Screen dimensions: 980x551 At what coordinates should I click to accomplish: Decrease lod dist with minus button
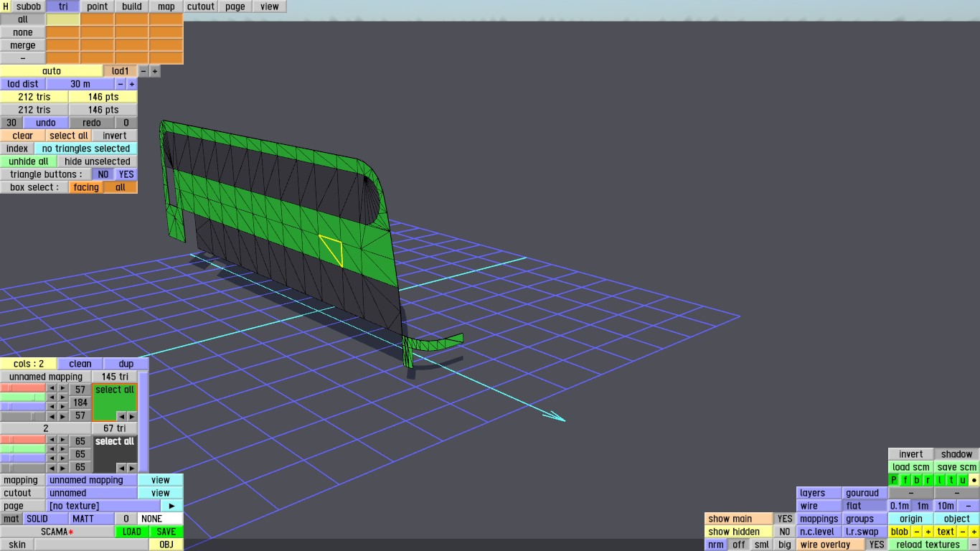coord(121,84)
